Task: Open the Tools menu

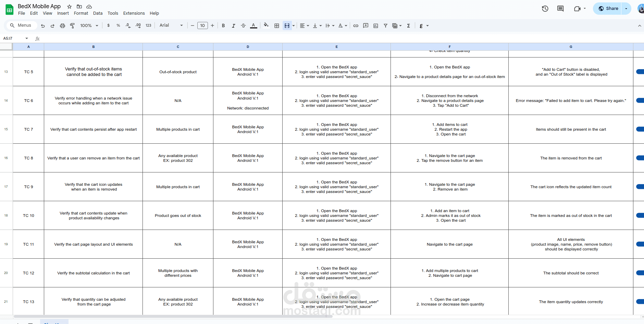Action: [x=113, y=13]
